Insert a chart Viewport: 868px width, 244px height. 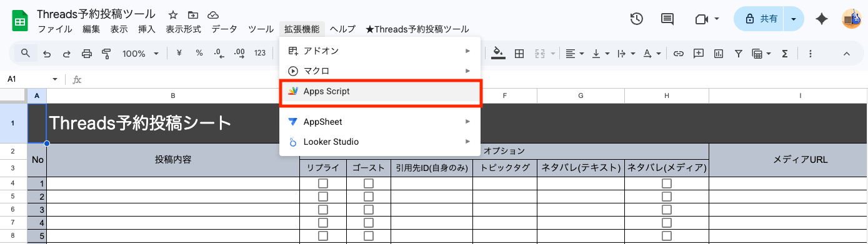(719, 54)
